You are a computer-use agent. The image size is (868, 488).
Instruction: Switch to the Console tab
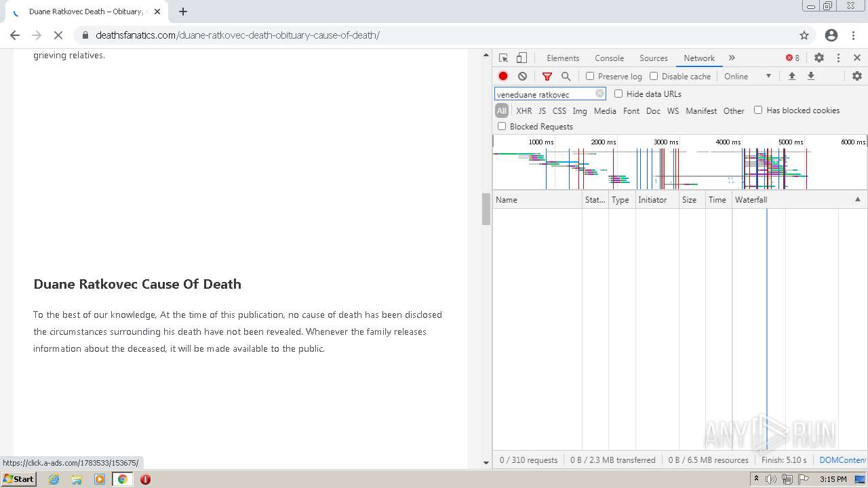pyautogui.click(x=609, y=58)
